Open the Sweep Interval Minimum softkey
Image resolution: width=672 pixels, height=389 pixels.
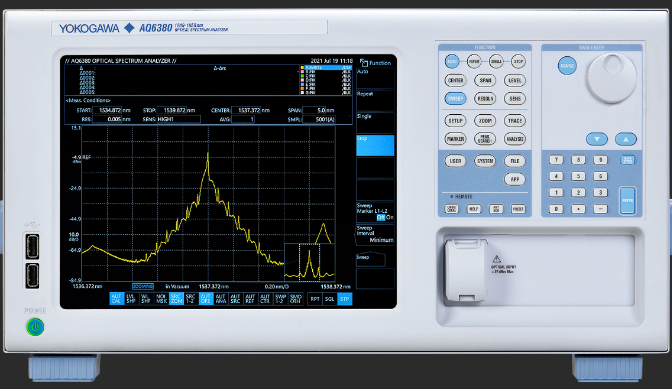pos(375,234)
